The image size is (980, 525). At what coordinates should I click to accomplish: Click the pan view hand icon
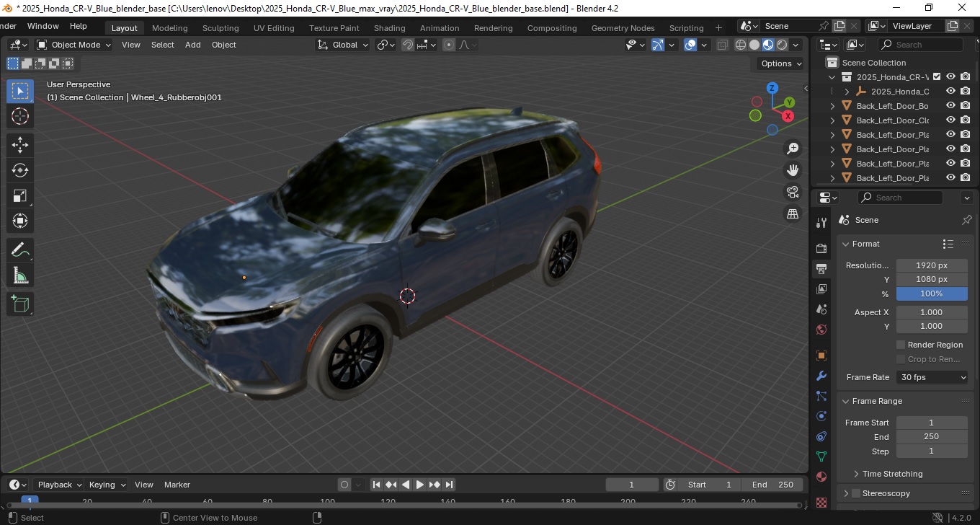[x=793, y=170]
